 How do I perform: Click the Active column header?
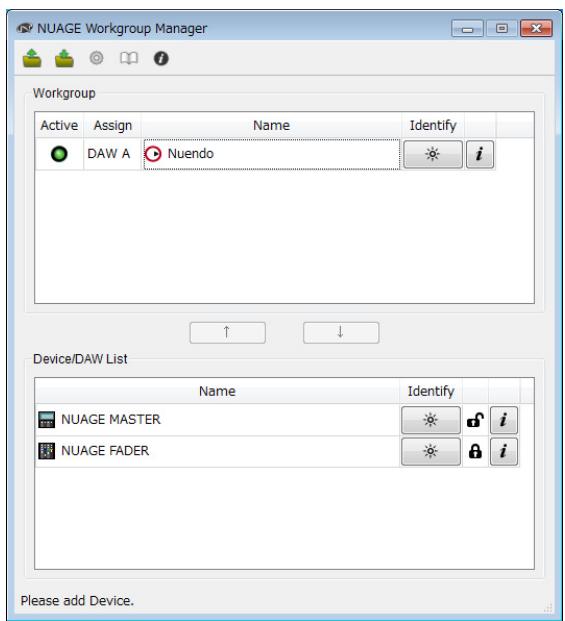click(x=59, y=125)
